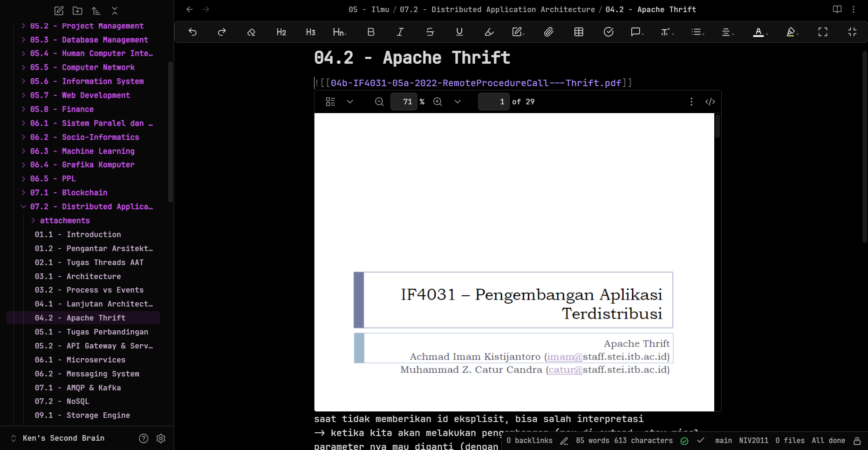Collapse the 07.2 - Distributed Application folder
The height and width of the screenshot is (450, 868).
23,207
